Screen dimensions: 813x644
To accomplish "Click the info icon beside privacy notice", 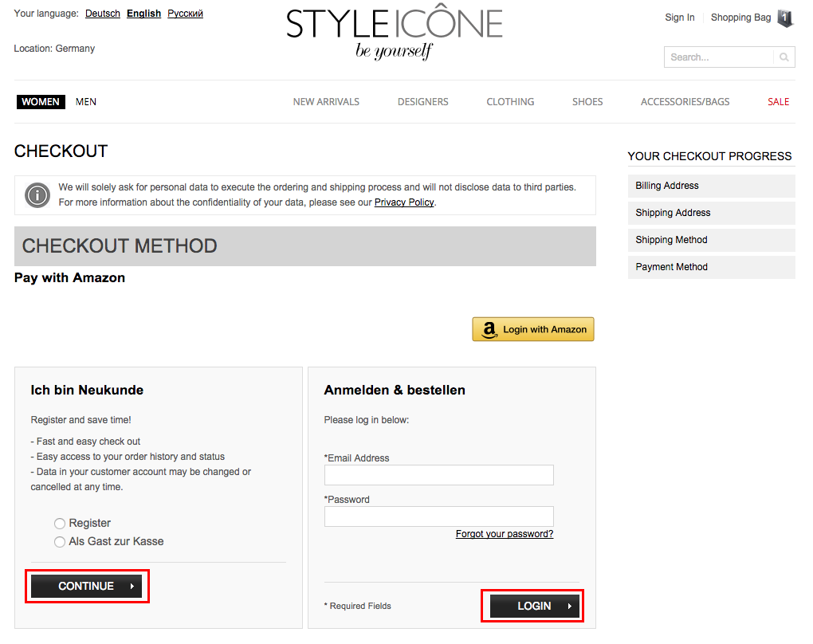I will click(x=37, y=195).
